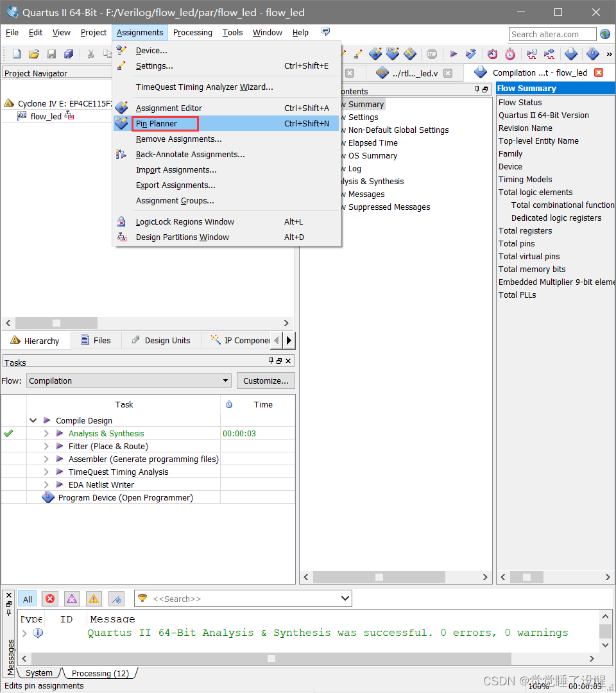Image resolution: width=616 pixels, height=693 pixels.
Task: Open the message search filter dropdown
Action: [x=345, y=599]
